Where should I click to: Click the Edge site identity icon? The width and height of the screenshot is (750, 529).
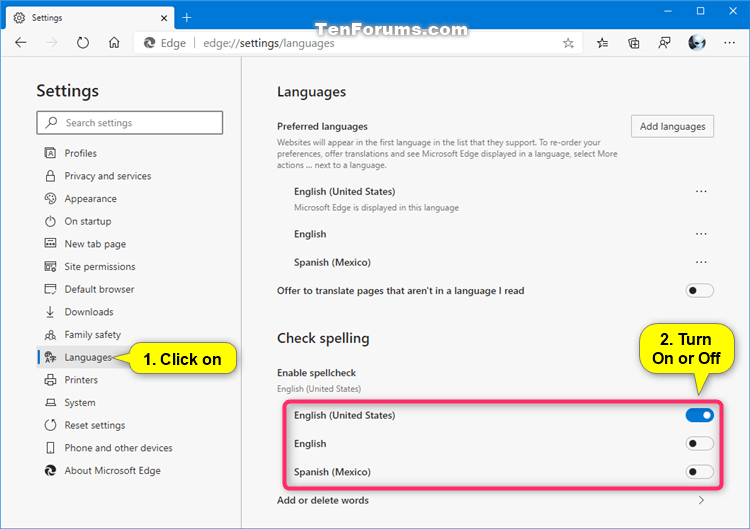150,43
